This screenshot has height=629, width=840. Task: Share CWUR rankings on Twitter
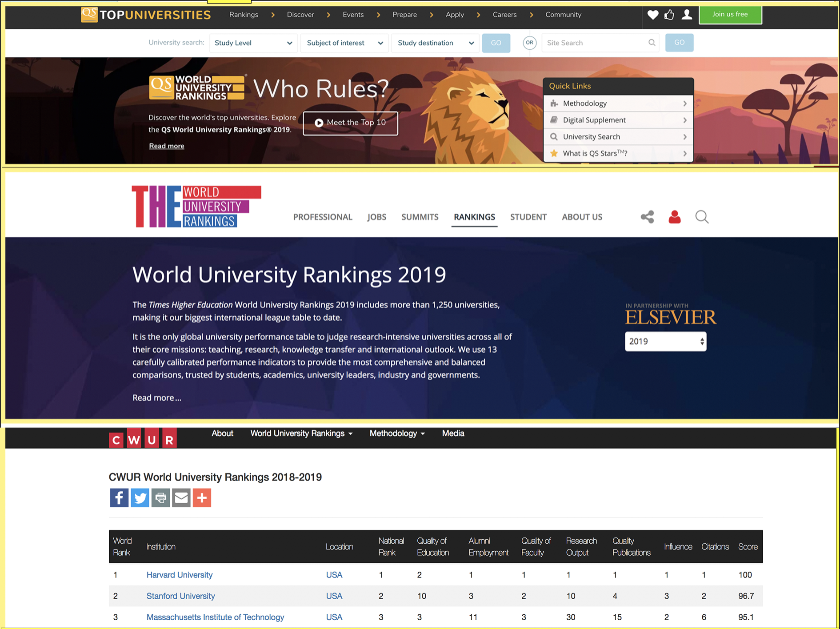[140, 498]
